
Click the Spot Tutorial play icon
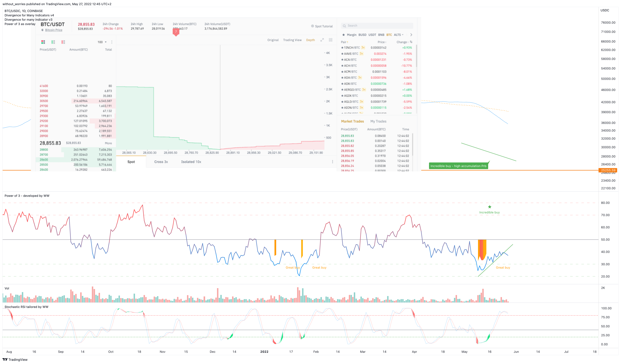click(x=312, y=26)
